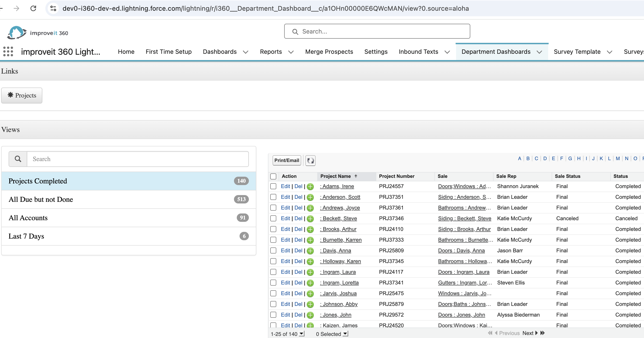This screenshot has width=644, height=338.
Task: Expand the Reports menu chevron
Action: [x=291, y=52]
